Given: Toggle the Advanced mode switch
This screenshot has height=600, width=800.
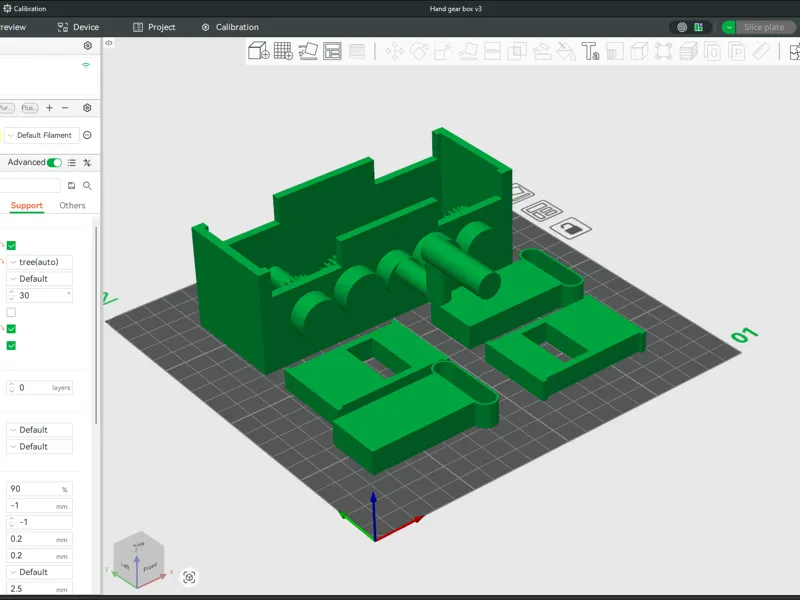Looking at the screenshot, I should pyautogui.click(x=54, y=163).
